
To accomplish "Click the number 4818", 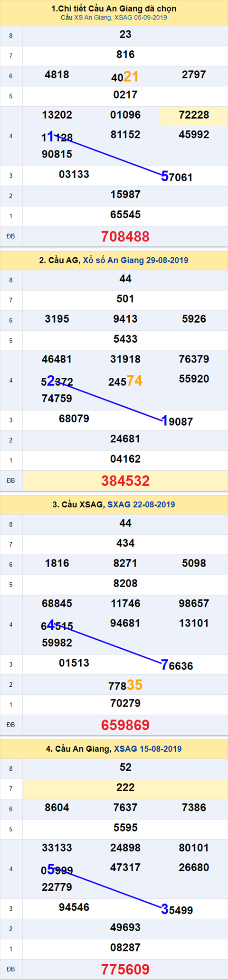I will [x=57, y=75].
